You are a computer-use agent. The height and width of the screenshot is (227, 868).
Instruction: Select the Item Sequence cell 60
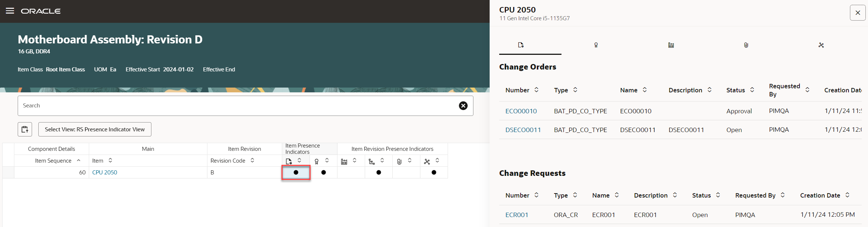(x=52, y=172)
